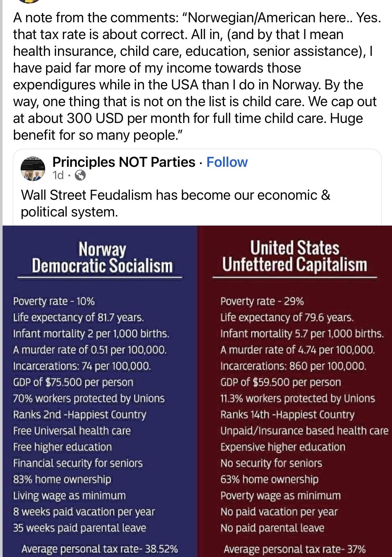The height and width of the screenshot is (557, 392).
Task: Click 'Average personal tax rate- 37%' text
Action: (x=294, y=549)
